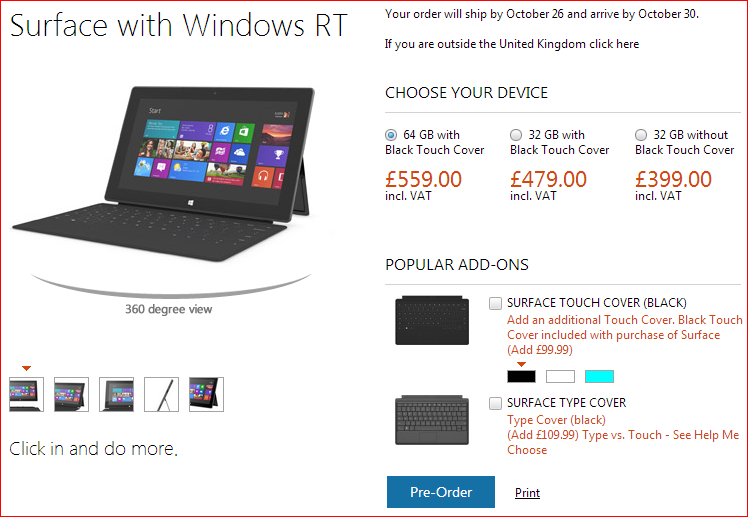
Task: Check the Surface Touch Cover (Black) add-on
Action: 495,303
